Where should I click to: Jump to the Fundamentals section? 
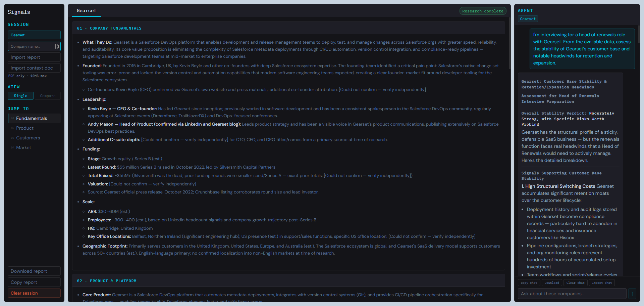click(34, 118)
